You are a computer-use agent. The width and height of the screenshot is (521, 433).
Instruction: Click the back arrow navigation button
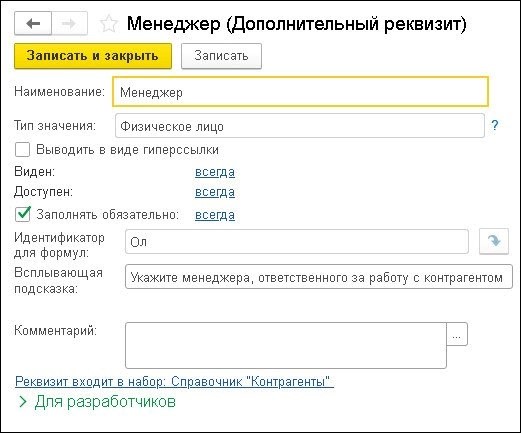tap(33, 23)
